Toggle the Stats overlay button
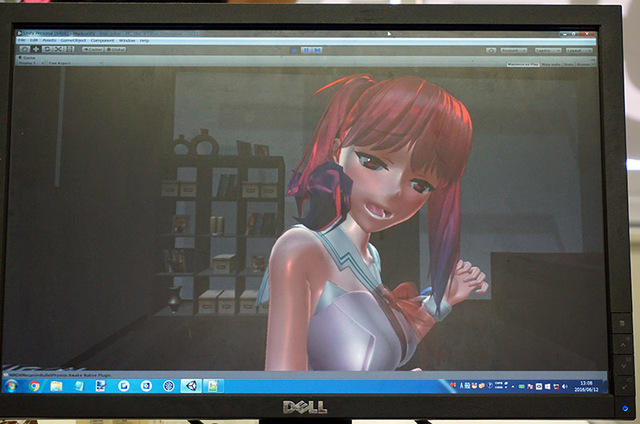The width and height of the screenshot is (640, 424). pyautogui.click(x=569, y=64)
